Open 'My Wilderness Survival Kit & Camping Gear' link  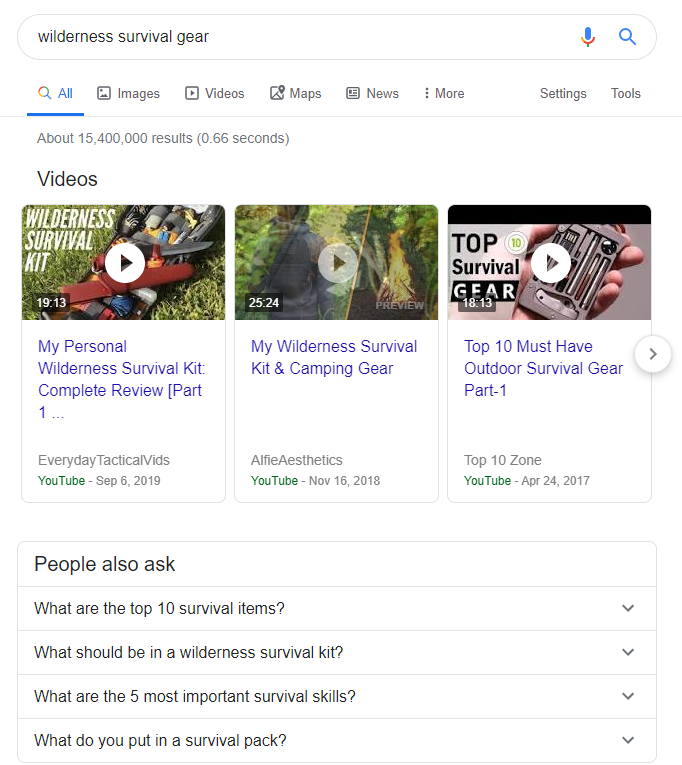click(x=334, y=357)
